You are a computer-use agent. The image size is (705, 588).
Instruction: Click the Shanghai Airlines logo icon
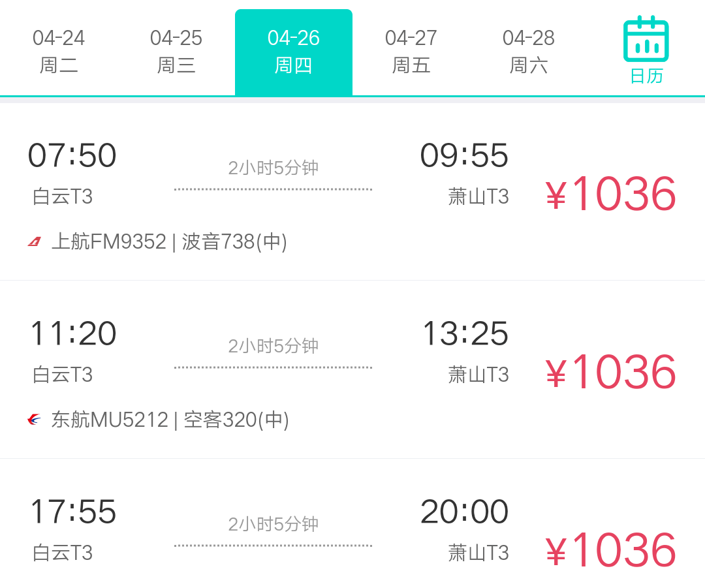coord(35,242)
